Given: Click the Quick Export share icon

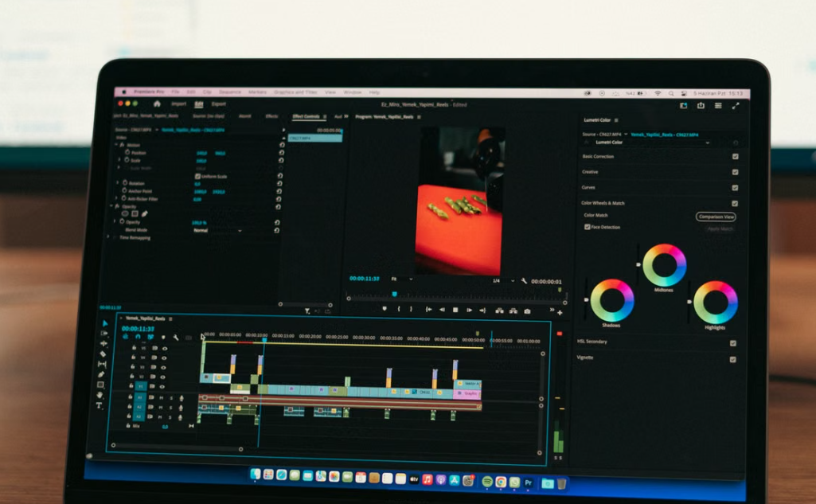Looking at the screenshot, I should 701,105.
